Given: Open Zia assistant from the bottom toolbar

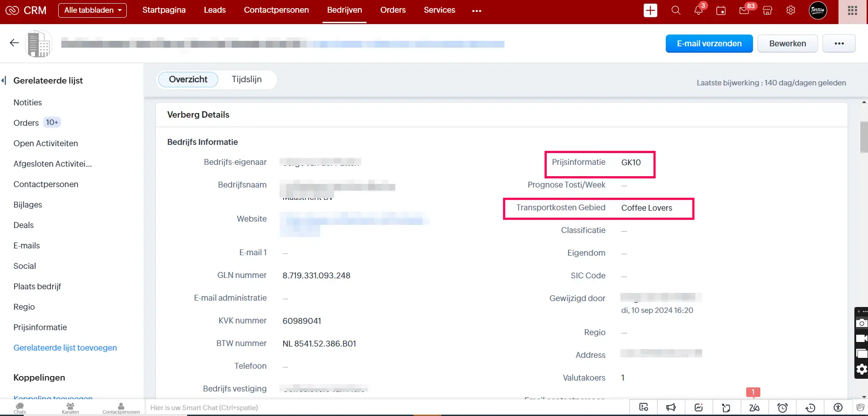Looking at the screenshot, I should click(x=753, y=407).
